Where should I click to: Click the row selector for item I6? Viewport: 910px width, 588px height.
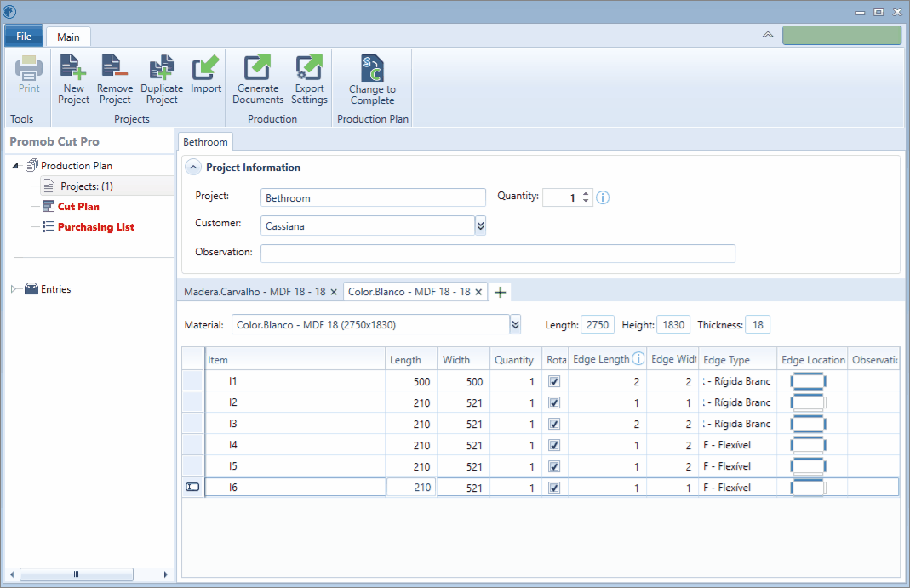point(192,487)
